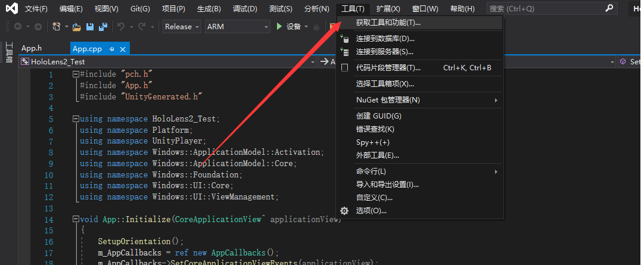Choose 导入和导出设置(I)... menu entry

420,185
